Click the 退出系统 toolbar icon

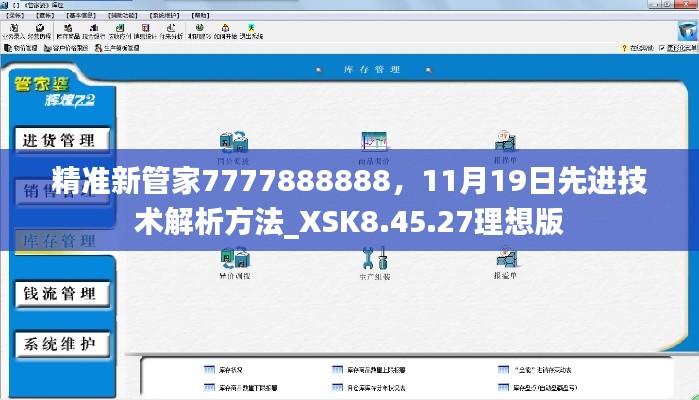pos(251,31)
